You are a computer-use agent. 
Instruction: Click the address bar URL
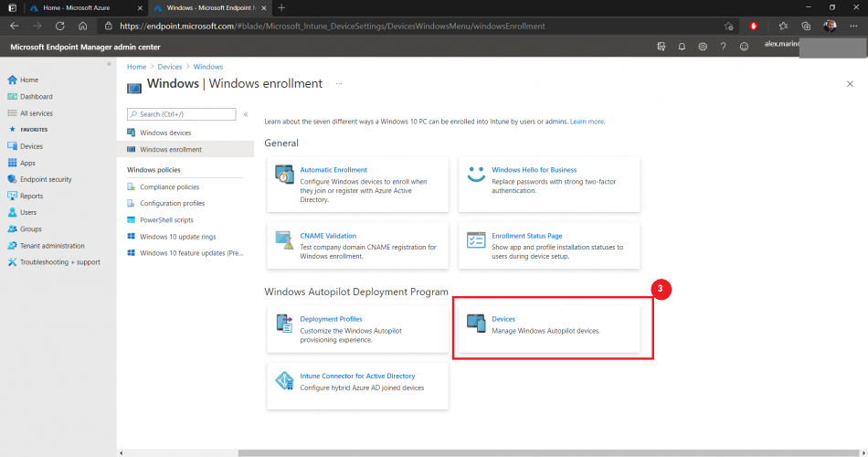click(x=333, y=26)
